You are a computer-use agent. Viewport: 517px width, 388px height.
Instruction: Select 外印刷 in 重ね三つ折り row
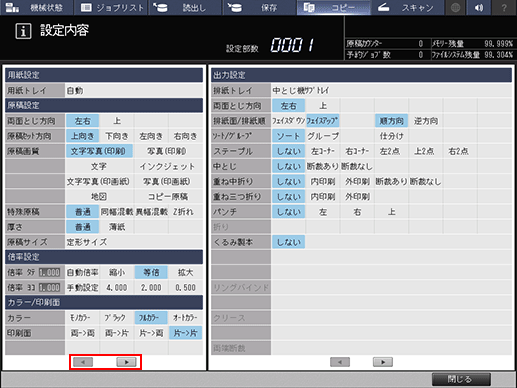pyautogui.click(x=357, y=197)
